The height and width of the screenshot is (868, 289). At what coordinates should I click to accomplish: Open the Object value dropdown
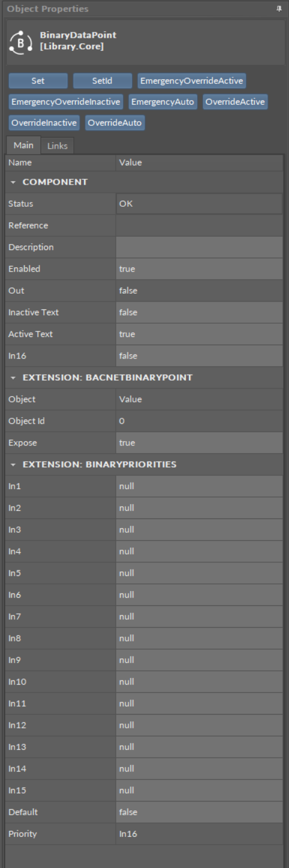[x=199, y=399]
